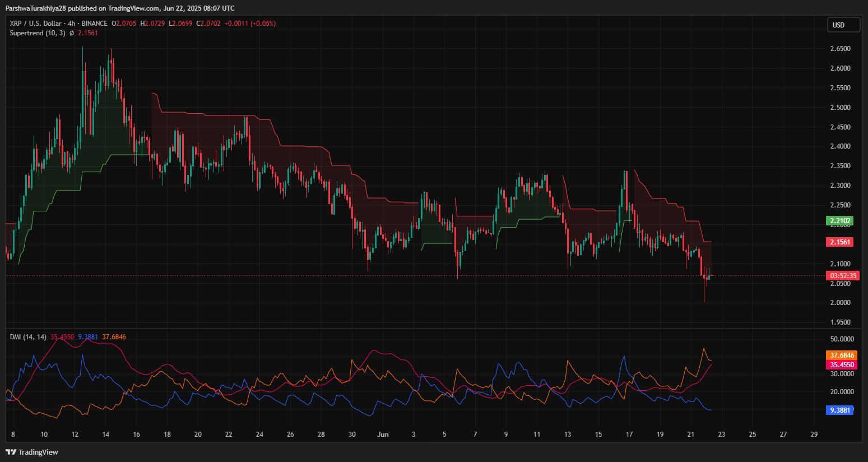Click the pink 35.4550 DMI scale tag

click(842, 365)
